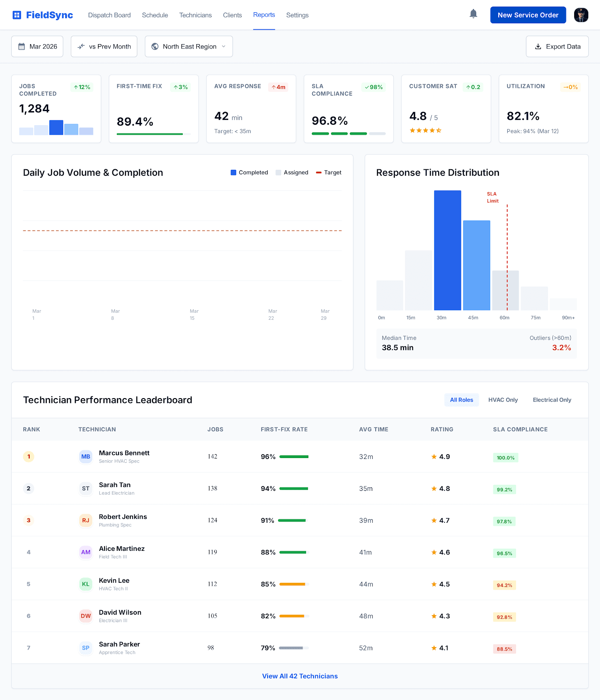Screen dimensions: 600x700
Task: Click the download icon in Export Data
Action: coord(538,47)
